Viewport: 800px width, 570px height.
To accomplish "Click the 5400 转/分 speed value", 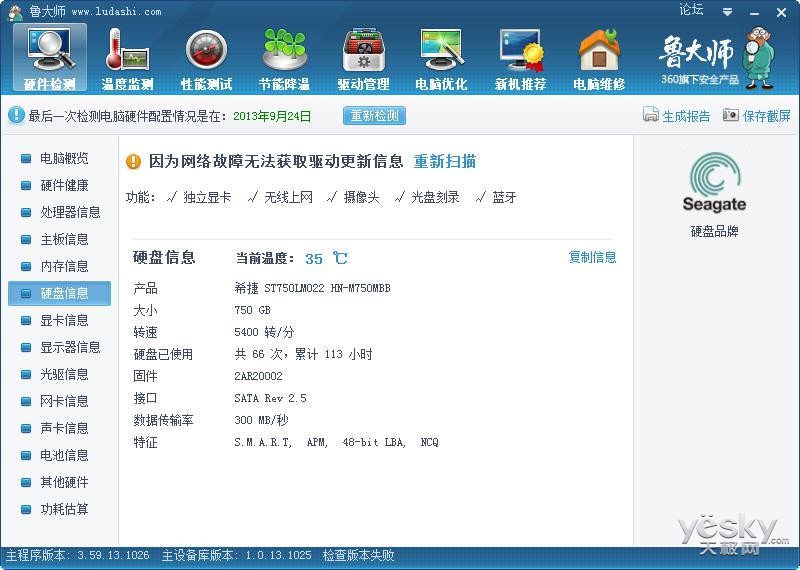I will (x=264, y=332).
